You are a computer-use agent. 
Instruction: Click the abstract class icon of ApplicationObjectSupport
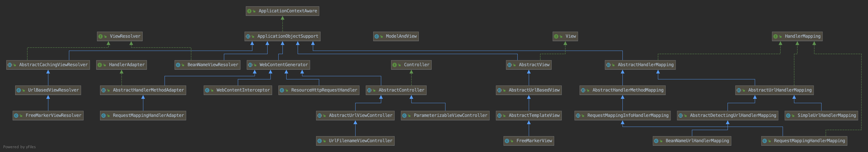click(x=248, y=36)
